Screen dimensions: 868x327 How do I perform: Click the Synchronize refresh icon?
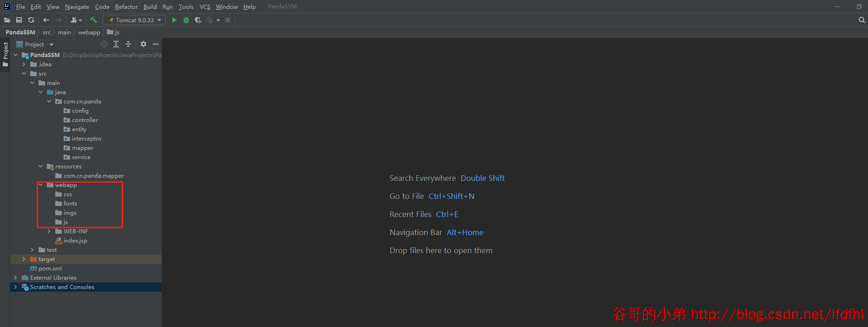tap(31, 20)
